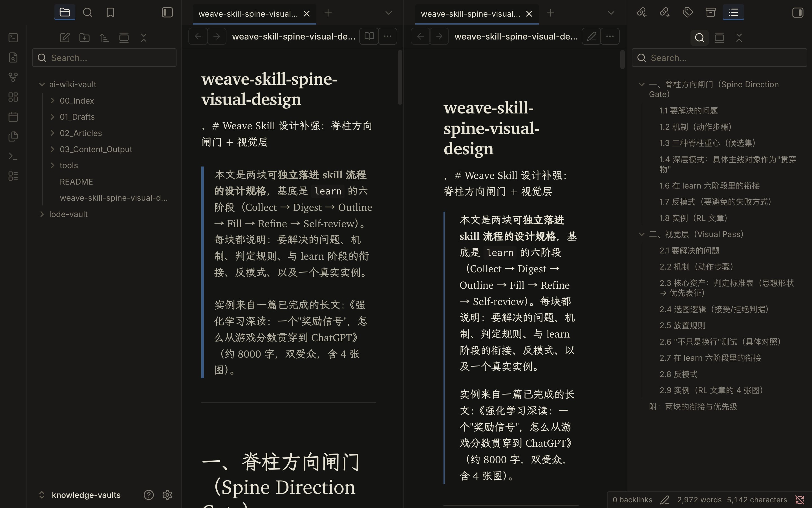
Task: Open command palette ribbon icon
Action: [x=13, y=156]
